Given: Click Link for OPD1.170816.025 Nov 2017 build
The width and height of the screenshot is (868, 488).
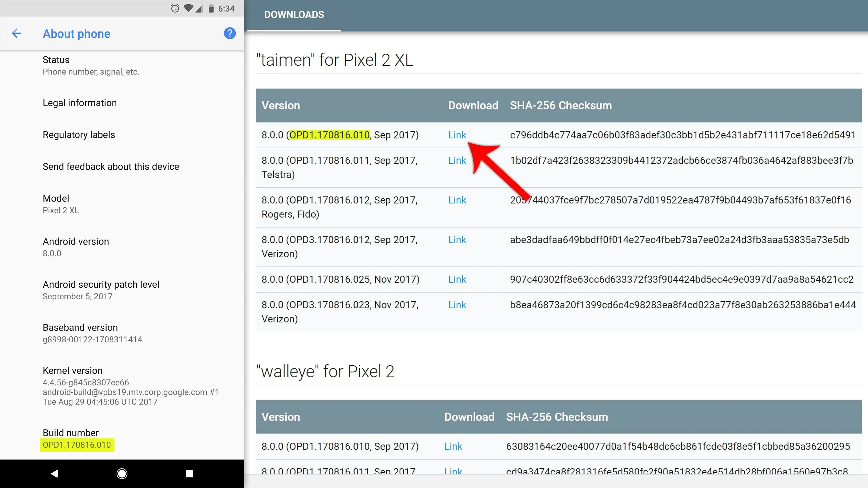Looking at the screenshot, I should pos(457,279).
